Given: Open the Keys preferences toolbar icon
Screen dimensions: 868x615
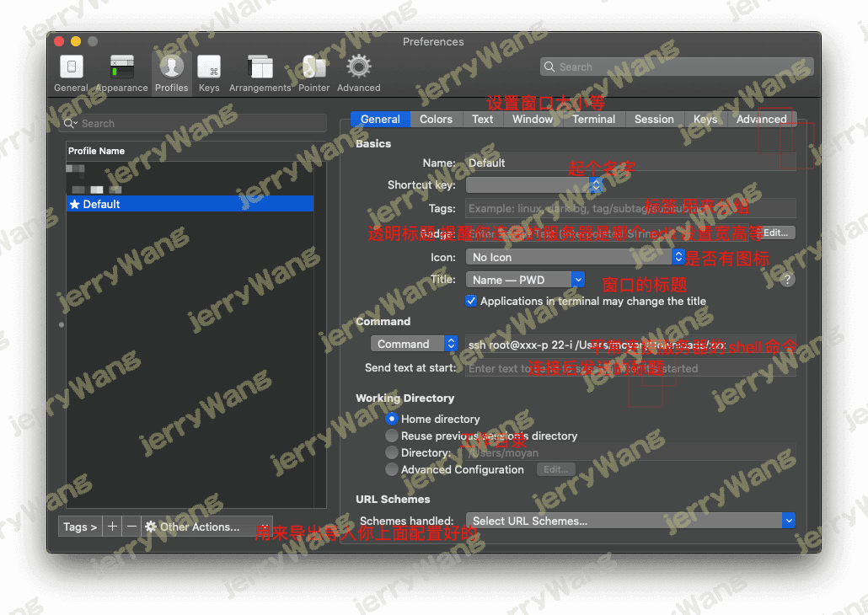Looking at the screenshot, I should pyautogui.click(x=208, y=72).
